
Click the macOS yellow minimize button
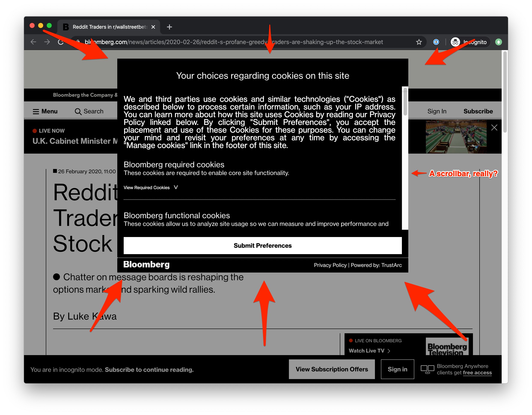click(x=41, y=26)
